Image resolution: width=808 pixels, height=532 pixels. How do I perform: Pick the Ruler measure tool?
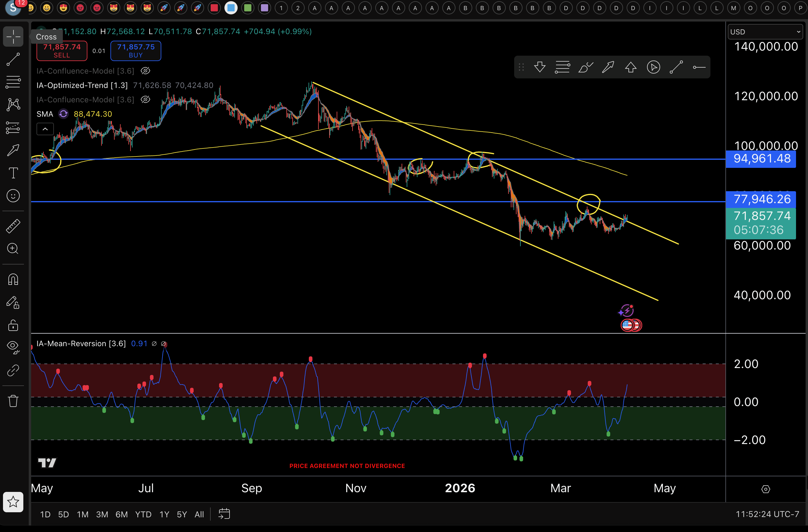pyautogui.click(x=13, y=226)
